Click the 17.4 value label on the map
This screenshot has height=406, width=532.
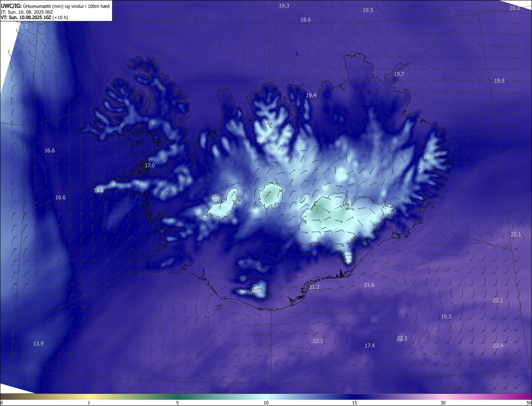click(x=369, y=346)
